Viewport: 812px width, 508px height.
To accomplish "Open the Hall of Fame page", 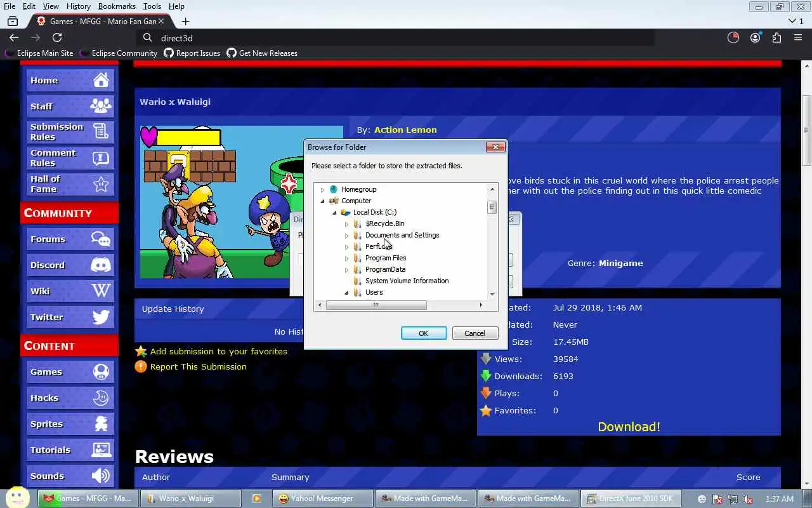I will (x=70, y=184).
